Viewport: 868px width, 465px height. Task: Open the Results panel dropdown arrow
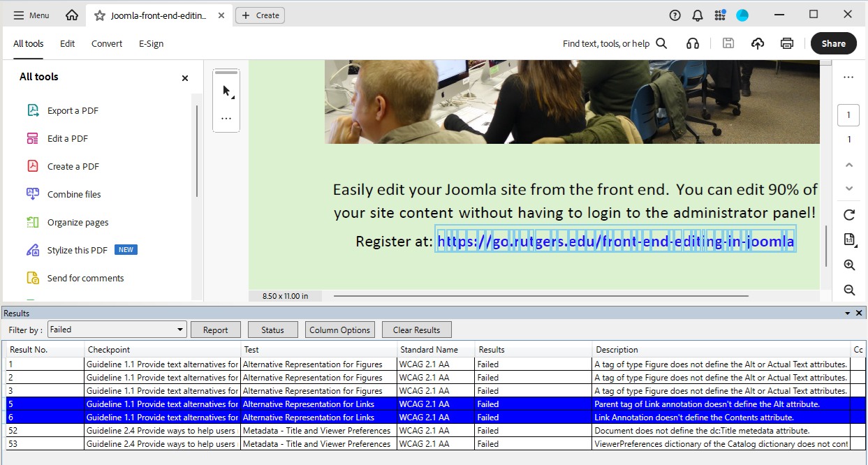coord(848,313)
